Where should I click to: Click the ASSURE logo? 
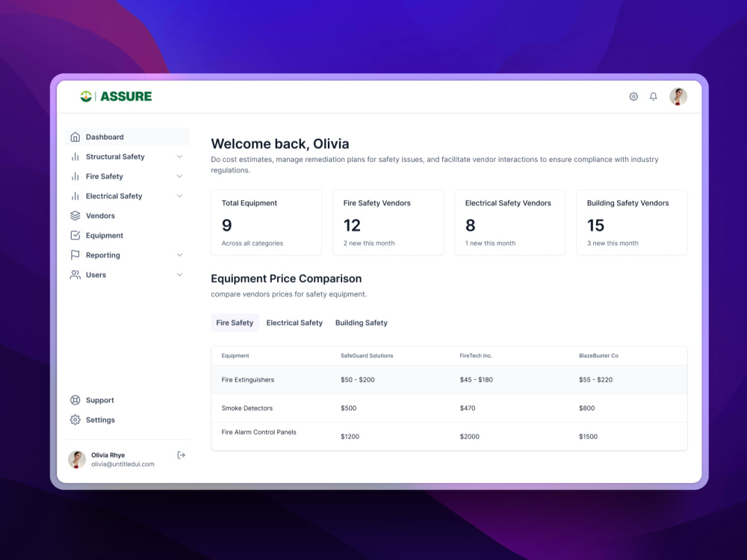(x=117, y=96)
